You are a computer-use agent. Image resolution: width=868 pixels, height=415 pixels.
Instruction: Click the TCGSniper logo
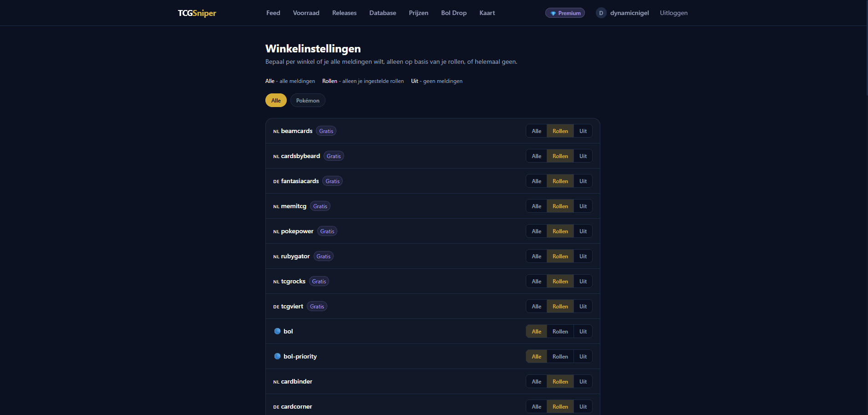click(x=197, y=13)
